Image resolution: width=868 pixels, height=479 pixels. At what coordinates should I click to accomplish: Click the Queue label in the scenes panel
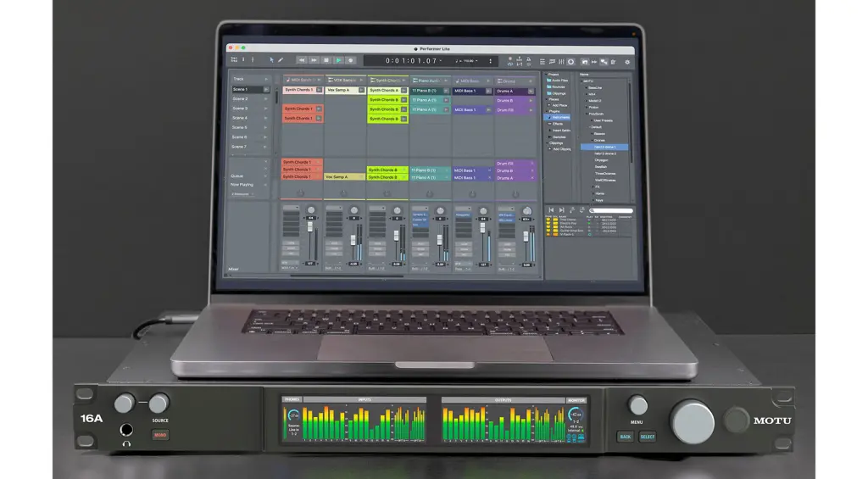[238, 175]
